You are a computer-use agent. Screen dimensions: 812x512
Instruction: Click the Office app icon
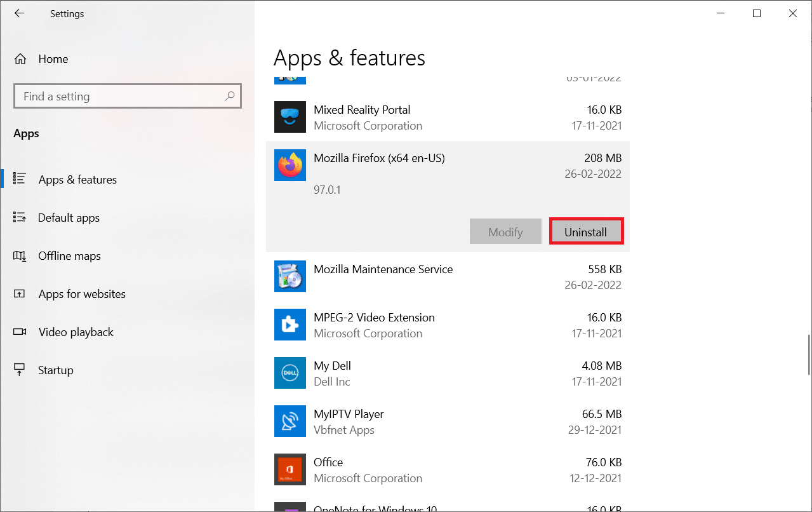tap(290, 469)
